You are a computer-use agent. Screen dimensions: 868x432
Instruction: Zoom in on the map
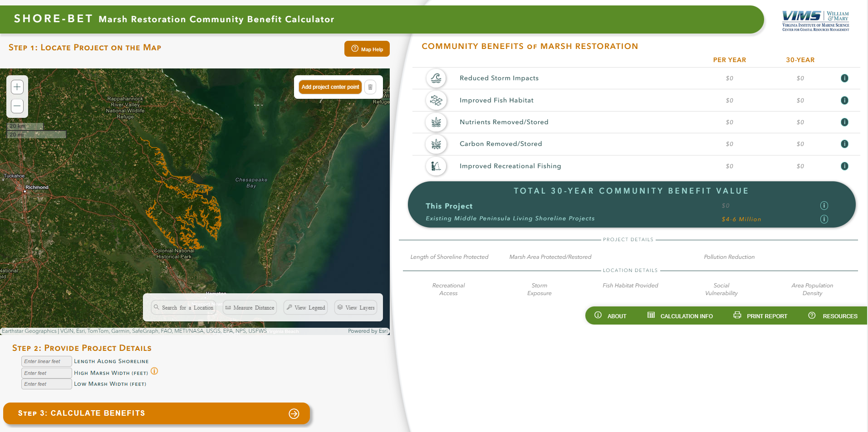[17, 87]
